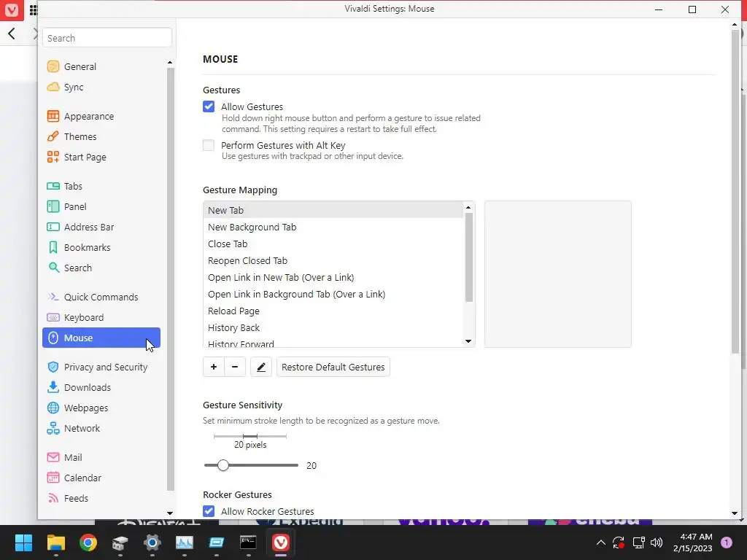
Task: Enable Perform Gestures with Alt Key
Action: click(x=209, y=145)
